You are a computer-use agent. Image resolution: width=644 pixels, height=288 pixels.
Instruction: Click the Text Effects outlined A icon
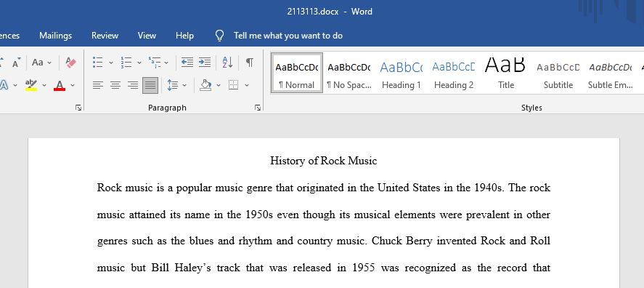tap(4, 85)
